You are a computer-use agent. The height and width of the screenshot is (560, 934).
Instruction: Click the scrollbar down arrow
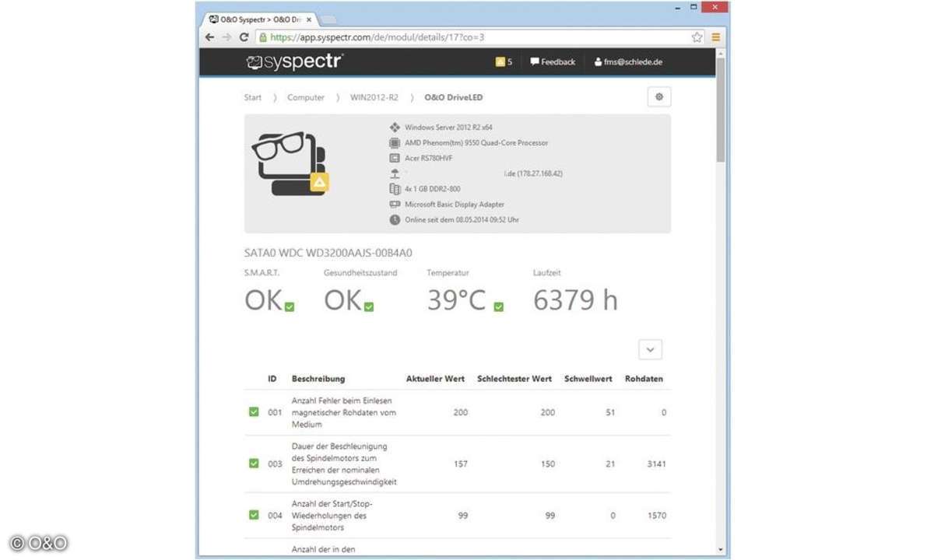click(721, 550)
